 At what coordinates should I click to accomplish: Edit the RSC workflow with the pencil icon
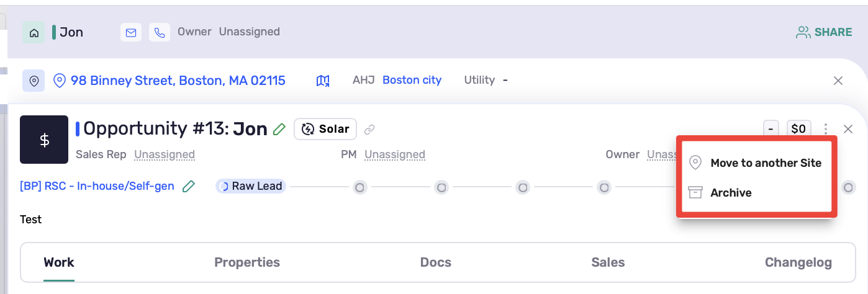pyautogui.click(x=189, y=186)
